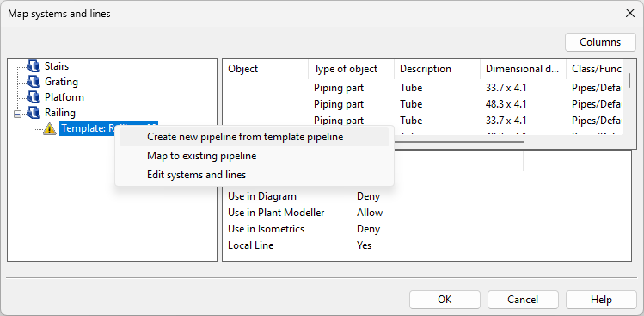644x316 pixels.
Task: Click the Grating system icon
Action: pyautogui.click(x=33, y=82)
